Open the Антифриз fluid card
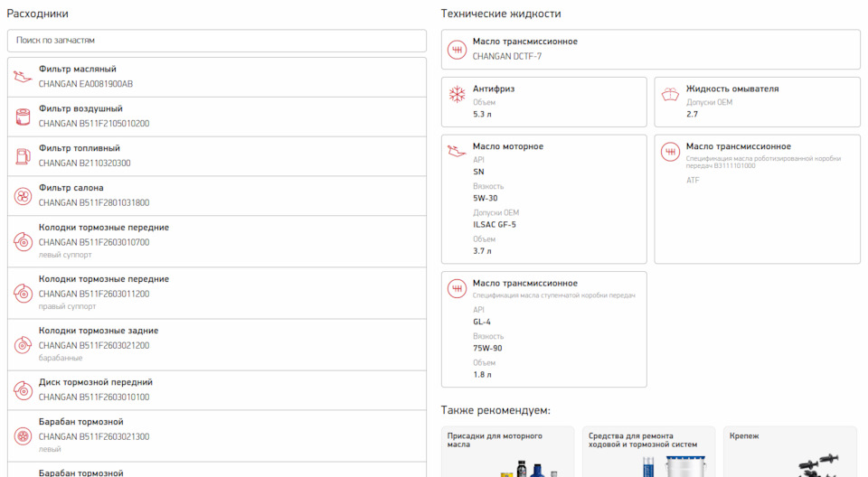This screenshot has height=477, width=868. point(543,102)
